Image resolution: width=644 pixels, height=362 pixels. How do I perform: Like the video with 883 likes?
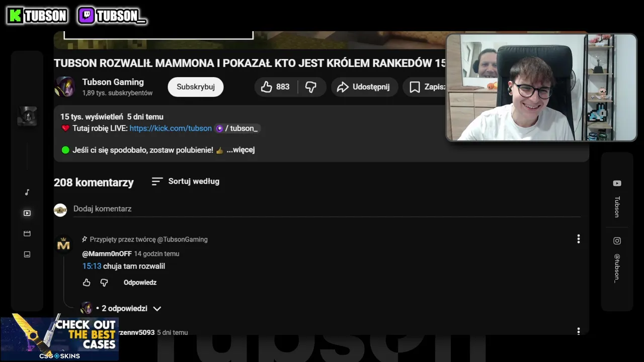click(276, 87)
